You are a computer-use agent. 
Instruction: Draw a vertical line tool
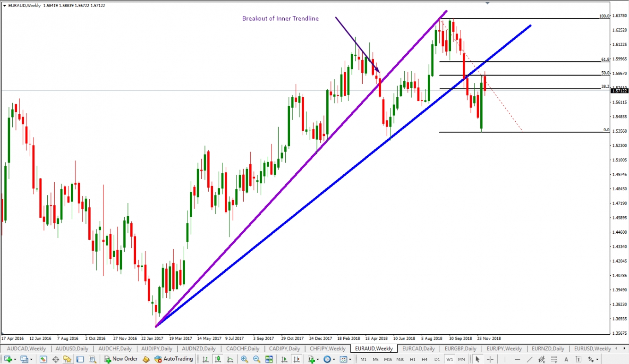[505, 359]
